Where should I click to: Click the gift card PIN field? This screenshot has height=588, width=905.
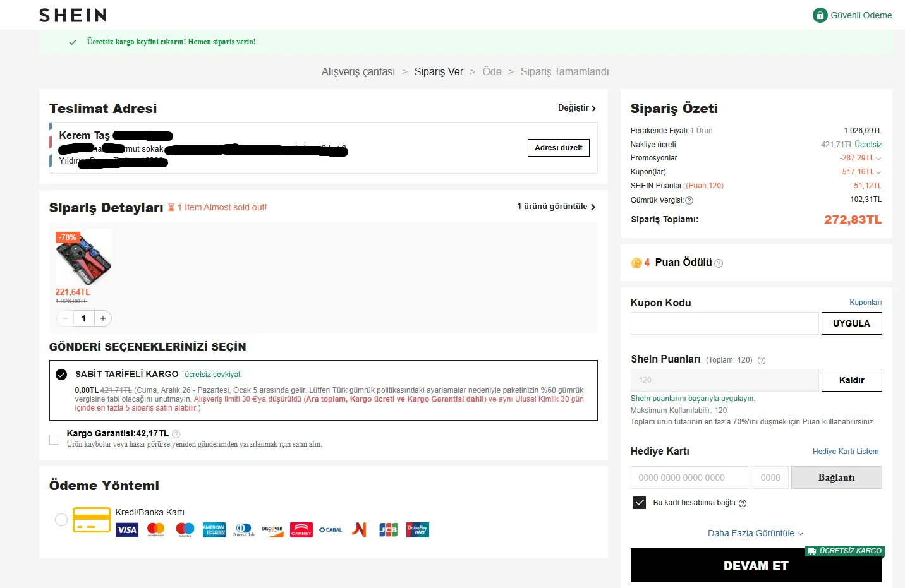pyautogui.click(x=770, y=477)
